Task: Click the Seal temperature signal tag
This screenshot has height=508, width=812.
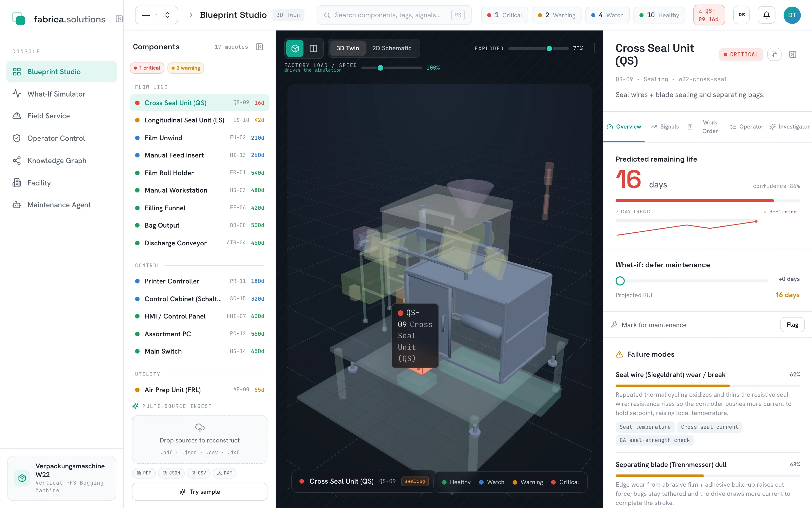Action: [645, 427]
